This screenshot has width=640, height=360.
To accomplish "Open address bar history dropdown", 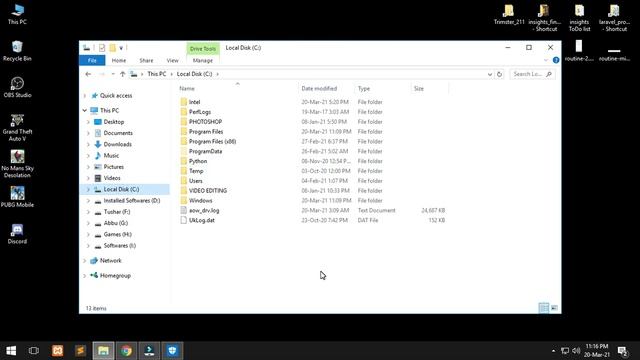I will 489,74.
